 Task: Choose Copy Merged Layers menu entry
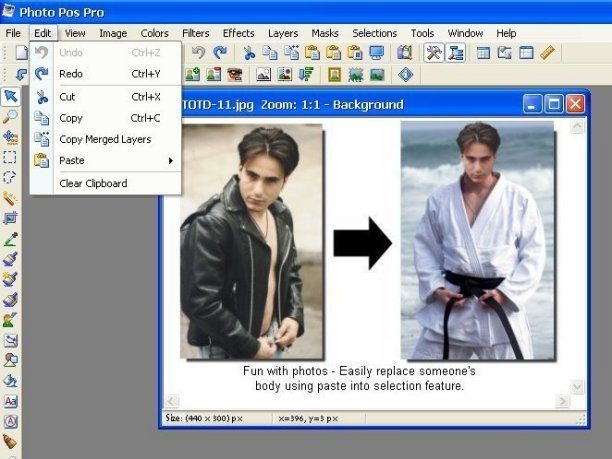pos(105,139)
